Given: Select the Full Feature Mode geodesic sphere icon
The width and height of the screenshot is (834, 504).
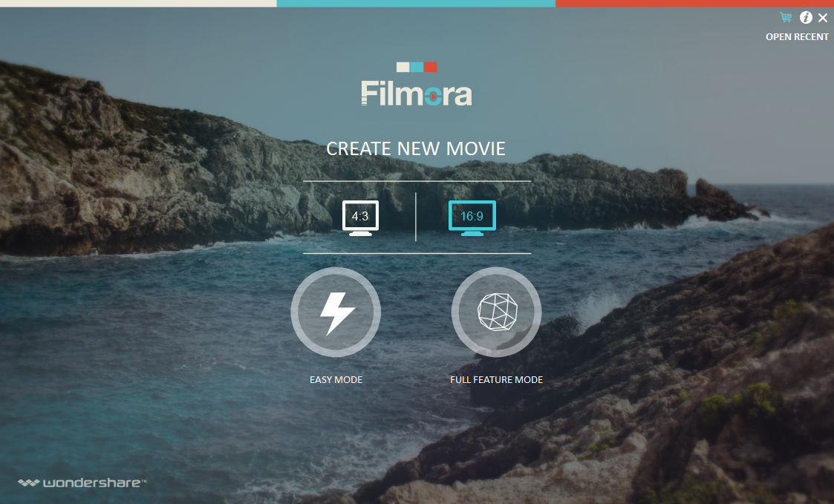Looking at the screenshot, I should coord(496,312).
